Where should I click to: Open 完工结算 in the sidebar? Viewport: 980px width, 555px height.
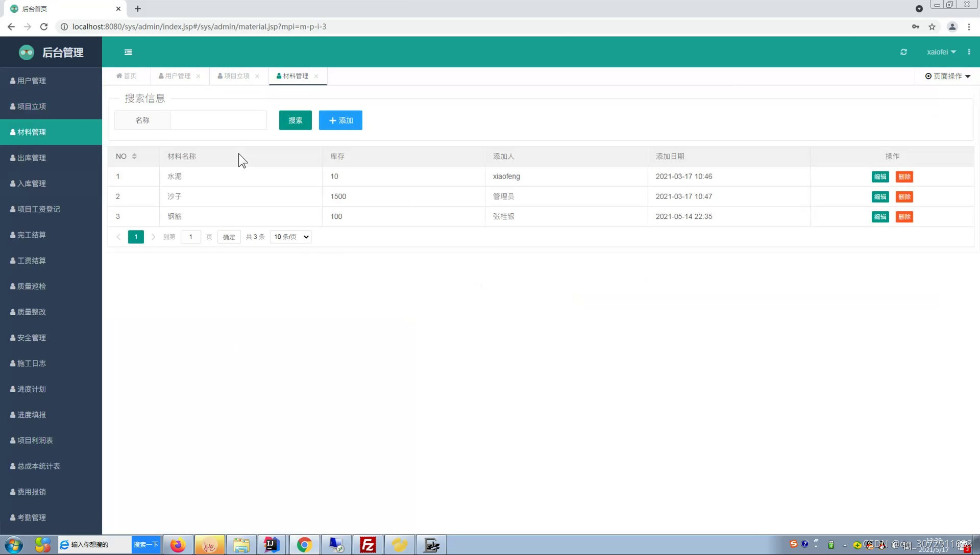[x=51, y=235]
